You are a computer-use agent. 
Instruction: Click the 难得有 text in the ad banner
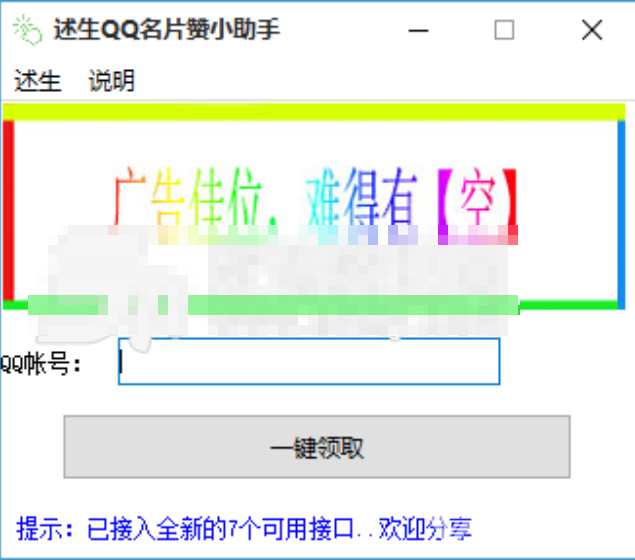[x=362, y=197]
